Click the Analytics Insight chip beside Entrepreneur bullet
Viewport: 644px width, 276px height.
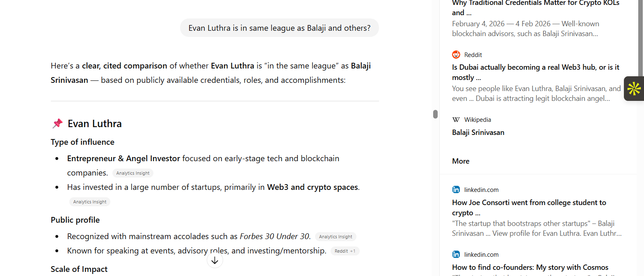pyautogui.click(x=132, y=173)
